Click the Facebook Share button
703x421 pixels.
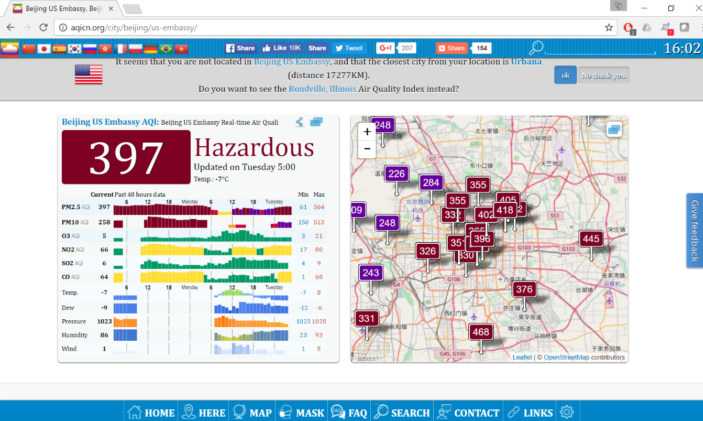[240, 48]
